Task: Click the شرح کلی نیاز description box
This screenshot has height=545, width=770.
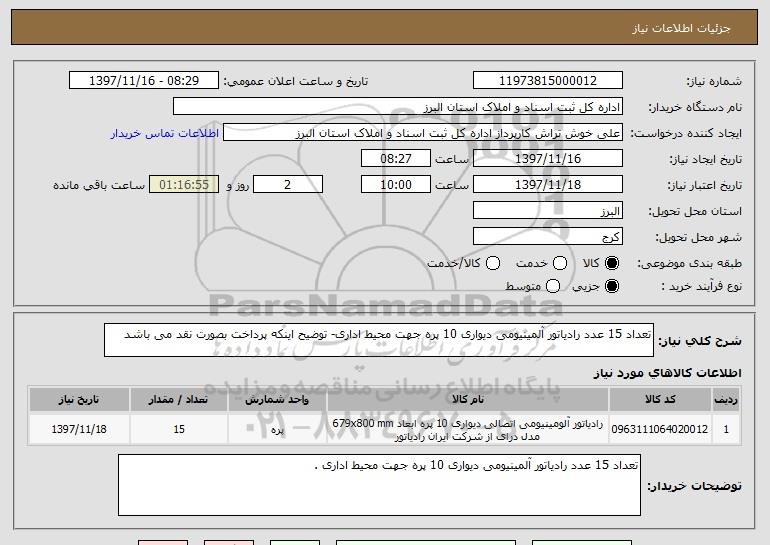Action: point(377,340)
